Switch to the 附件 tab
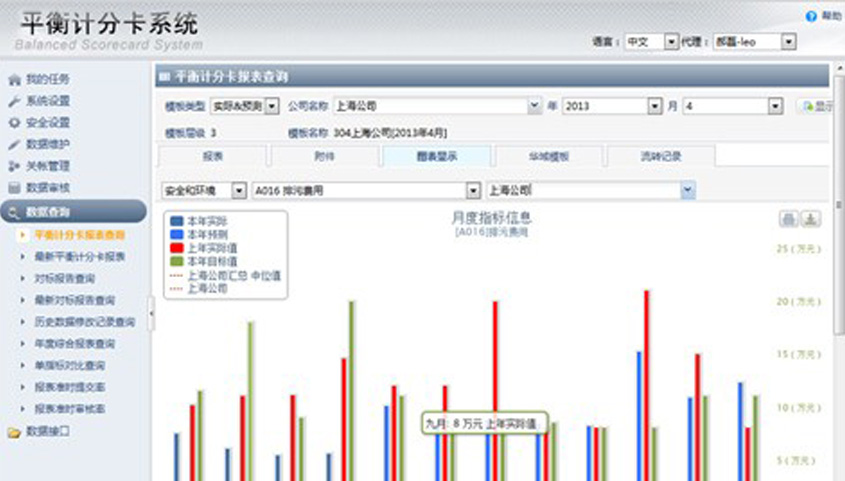The image size is (845, 481). [x=324, y=156]
